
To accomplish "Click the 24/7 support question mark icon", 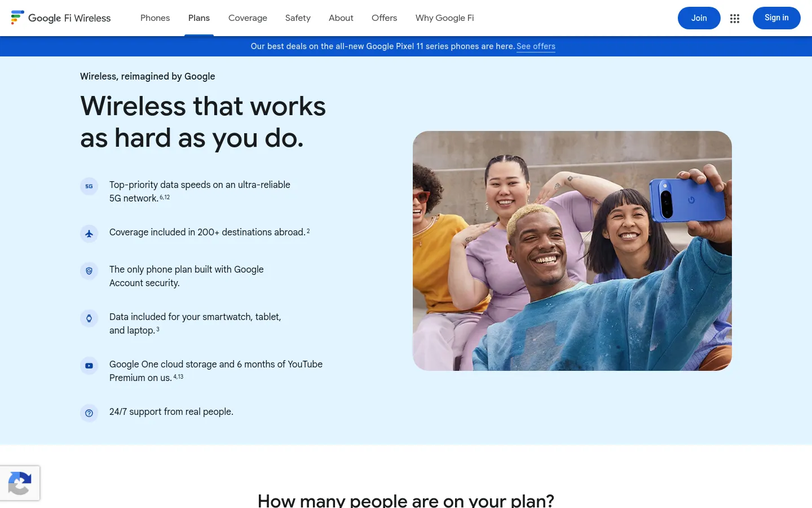I will [x=89, y=413].
